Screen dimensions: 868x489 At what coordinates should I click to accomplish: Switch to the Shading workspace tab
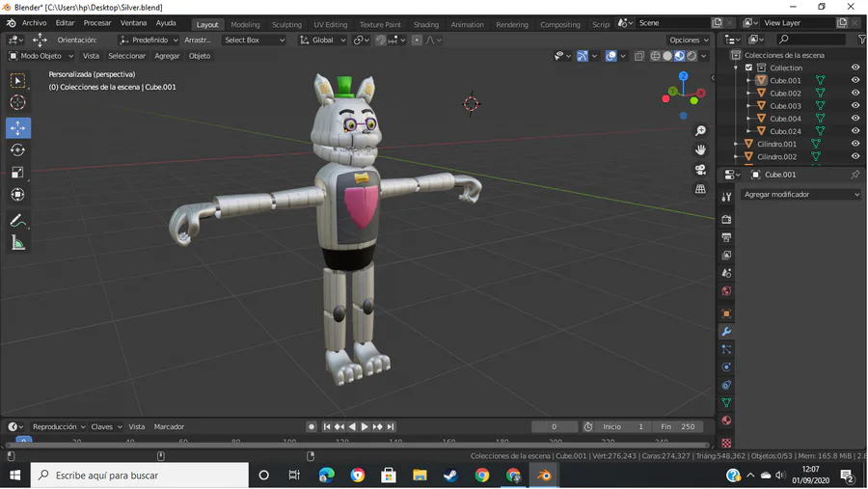426,24
